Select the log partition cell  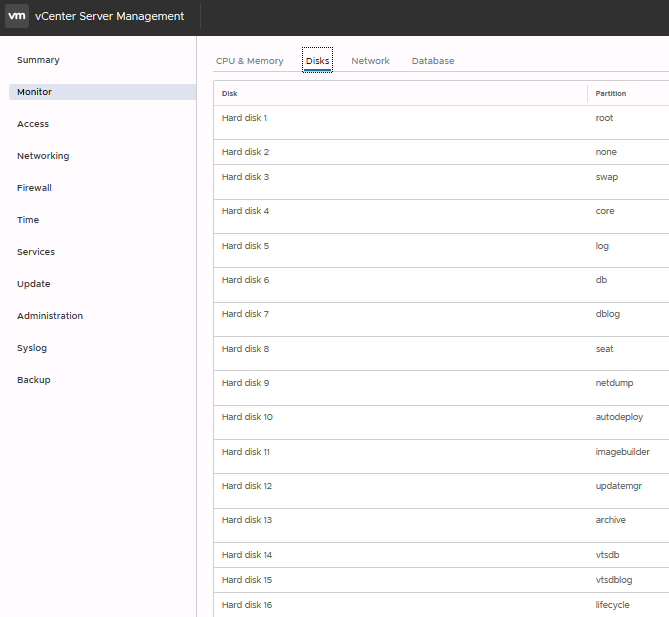[x=602, y=246]
